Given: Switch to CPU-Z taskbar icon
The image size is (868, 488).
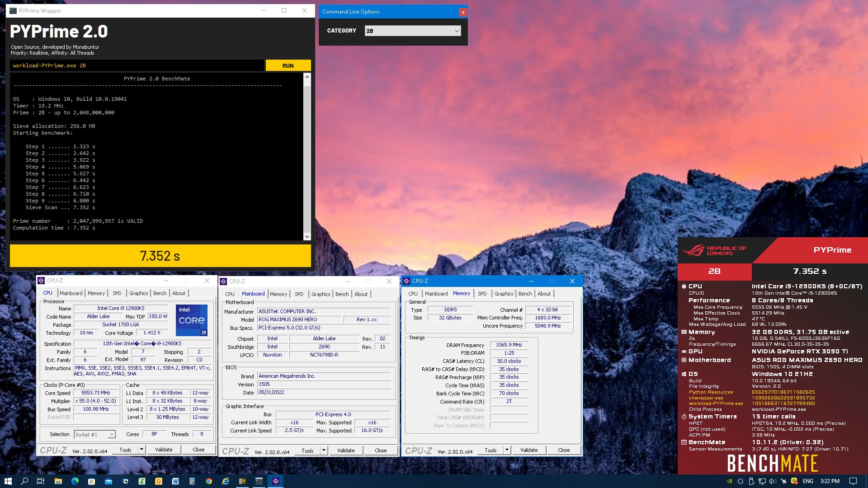Looking at the screenshot, I should [x=276, y=481].
